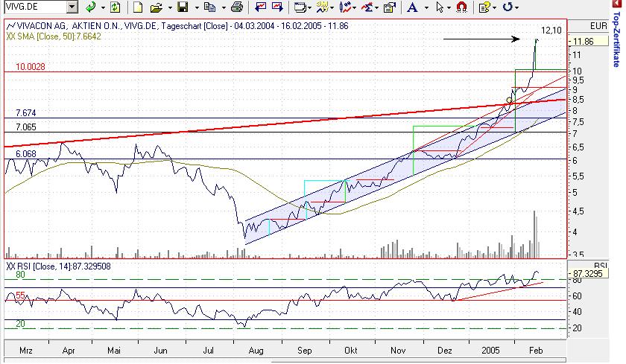The image size is (626, 364).
Task: Open the chart properties icon
Action: click(x=389, y=7)
